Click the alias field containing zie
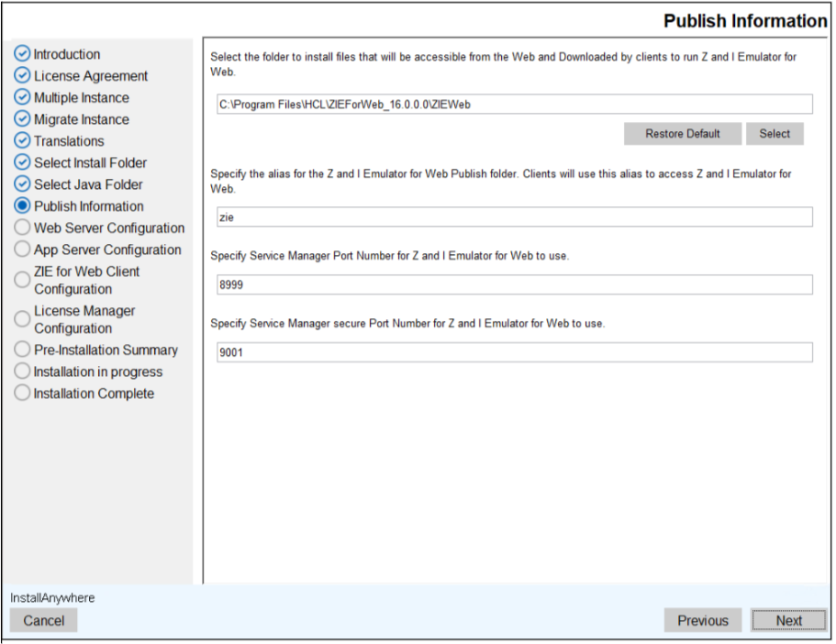Viewport: 836px width, 644px height. (515, 217)
